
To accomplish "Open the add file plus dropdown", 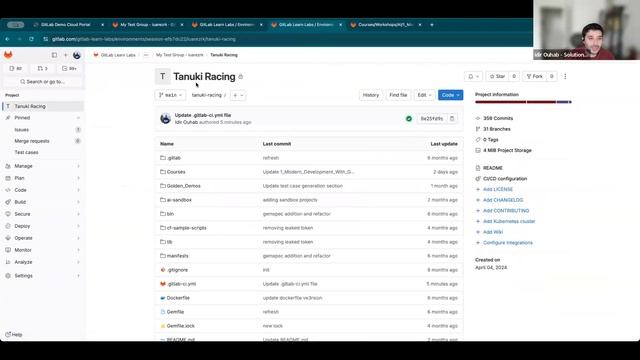I will click(238, 95).
